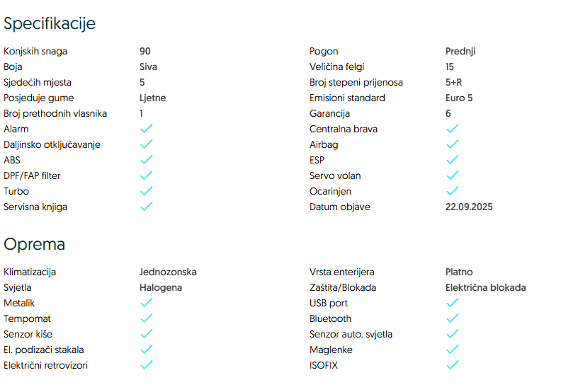This screenshot has width=578, height=392.
Task: Click the Oprema section heading
Action: (x=35, y=244)
